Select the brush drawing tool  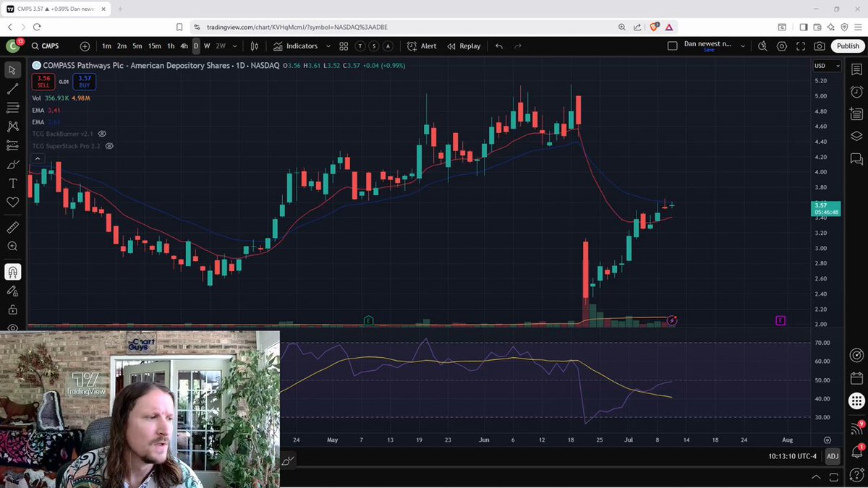coord(12,165)
